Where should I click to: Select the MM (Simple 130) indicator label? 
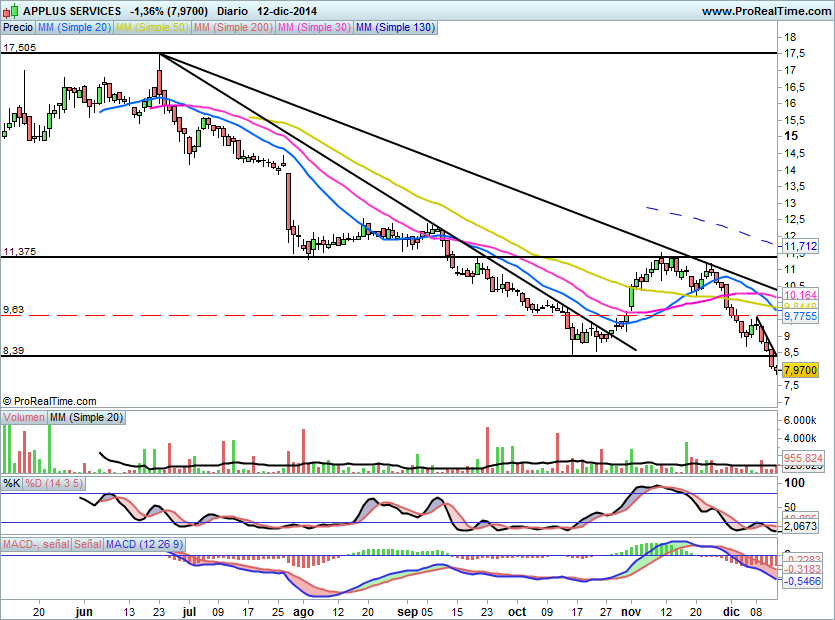395,27
